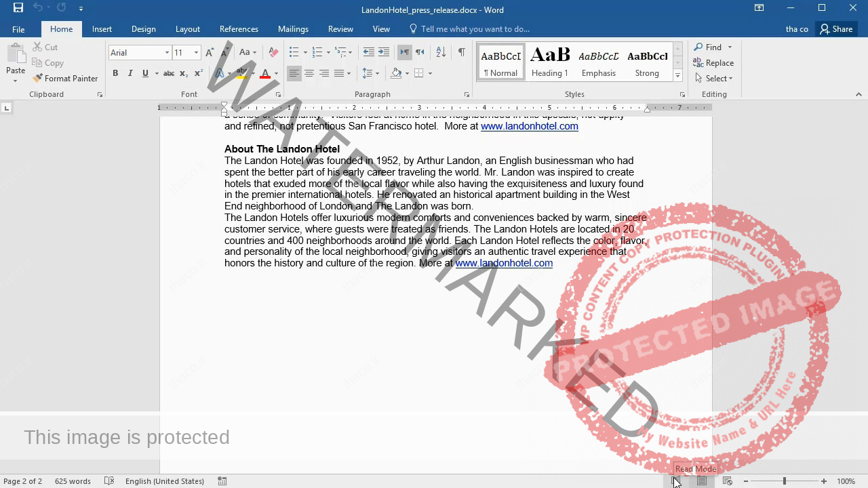Set Right-to-Left text direction
The image size is (868, 488).
pyautogui.click(x=420, y=53)
